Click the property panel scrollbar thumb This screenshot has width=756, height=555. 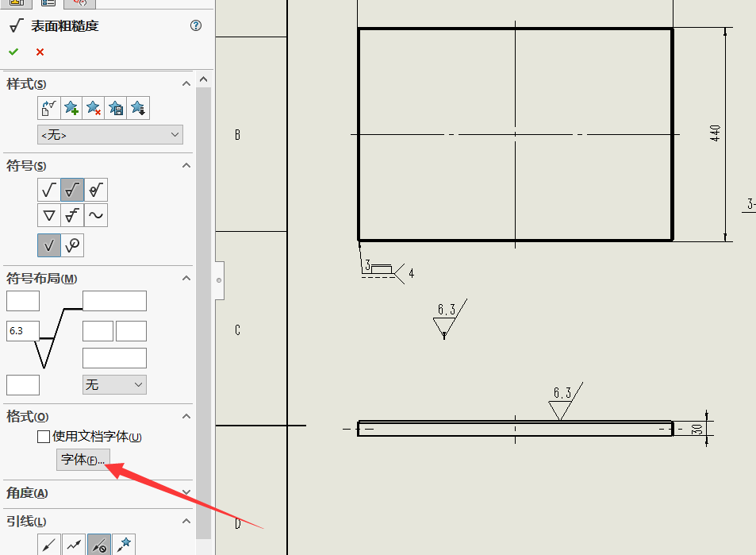coord(203,313)
